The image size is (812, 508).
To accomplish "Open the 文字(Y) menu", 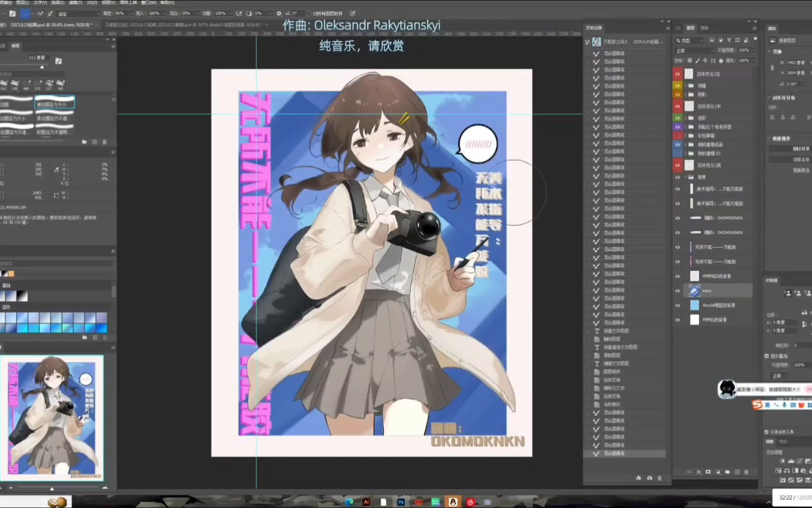I will point(40,2).
